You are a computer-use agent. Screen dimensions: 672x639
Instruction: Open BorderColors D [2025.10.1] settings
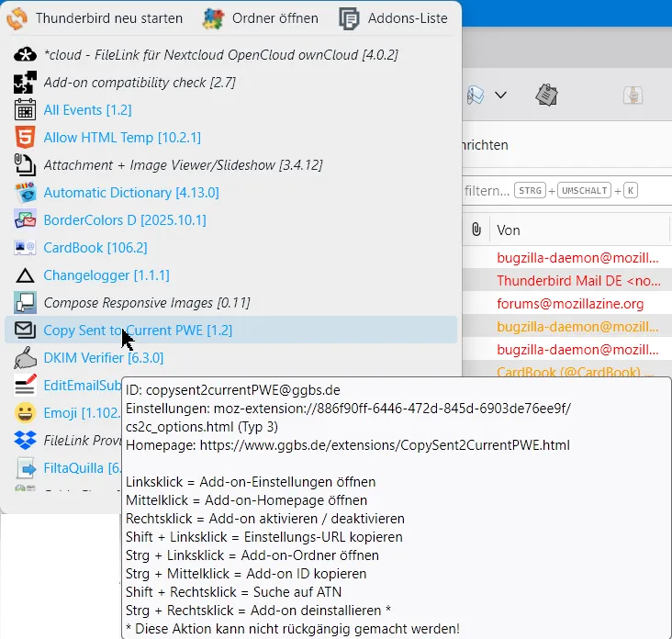(231, 219)
